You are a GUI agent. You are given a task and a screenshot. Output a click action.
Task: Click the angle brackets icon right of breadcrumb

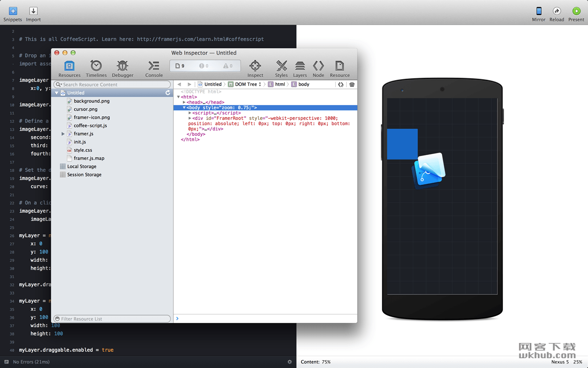[x=341, y=84]
